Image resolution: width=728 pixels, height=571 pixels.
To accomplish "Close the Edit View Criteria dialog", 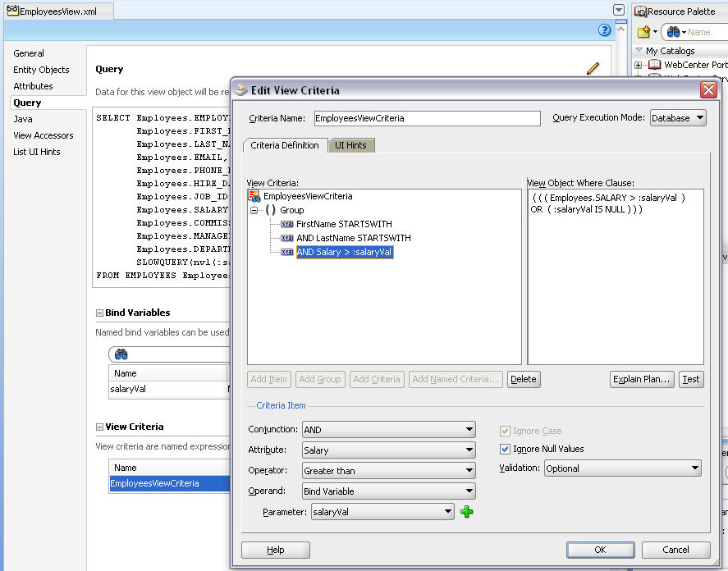I will pos(708,89).
